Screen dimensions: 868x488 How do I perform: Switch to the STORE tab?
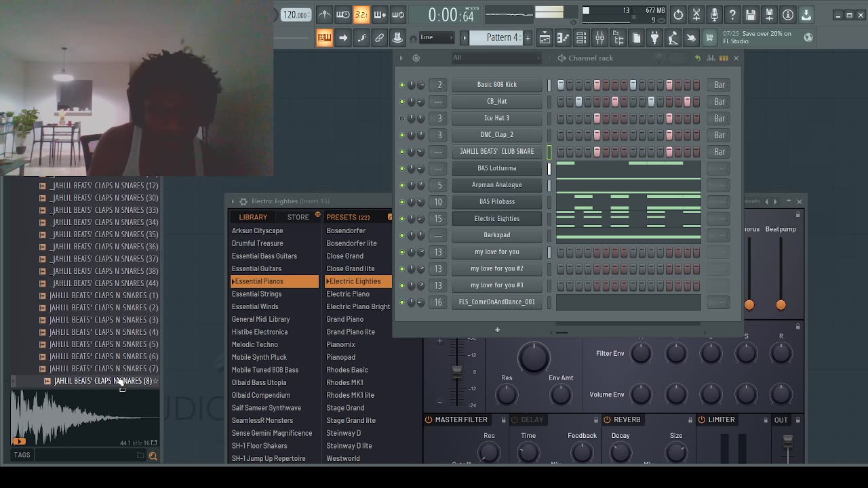[x=298, y=217]
